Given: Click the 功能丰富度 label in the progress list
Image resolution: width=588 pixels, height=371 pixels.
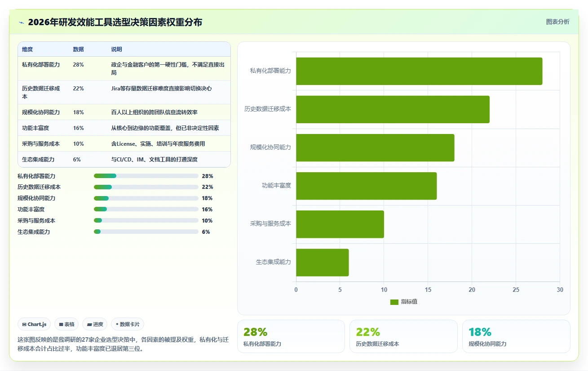Looking at the screenshot, I should tap(31, 210).
